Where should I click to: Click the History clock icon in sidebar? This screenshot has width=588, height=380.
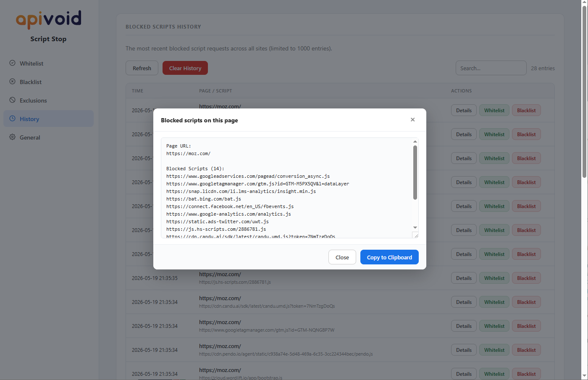(13, 119)
